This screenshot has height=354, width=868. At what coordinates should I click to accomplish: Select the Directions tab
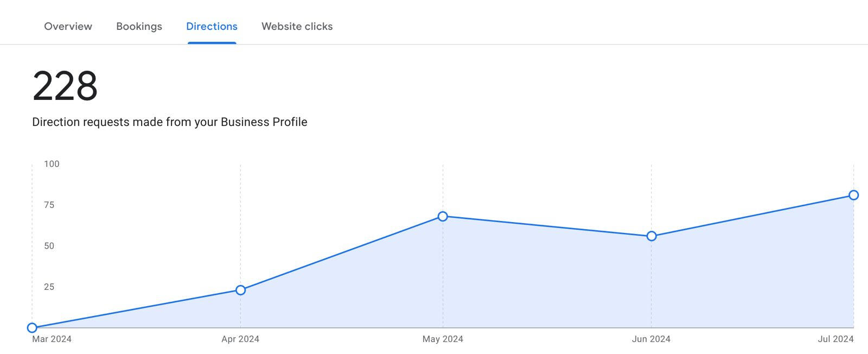tap(212, 26)
